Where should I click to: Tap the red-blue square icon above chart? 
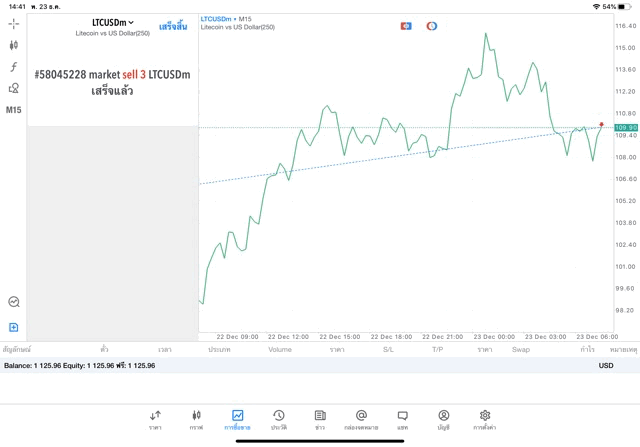coord(406,26)
